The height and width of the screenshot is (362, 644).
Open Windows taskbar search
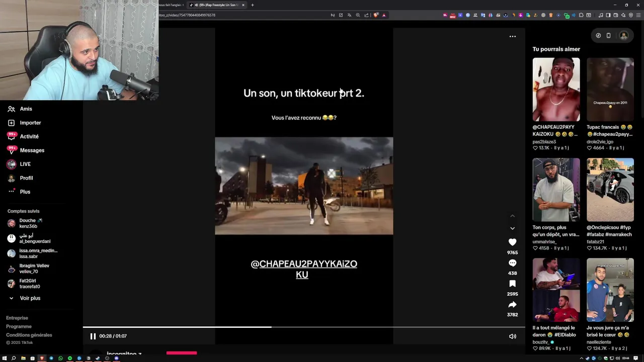pos(14,358)
